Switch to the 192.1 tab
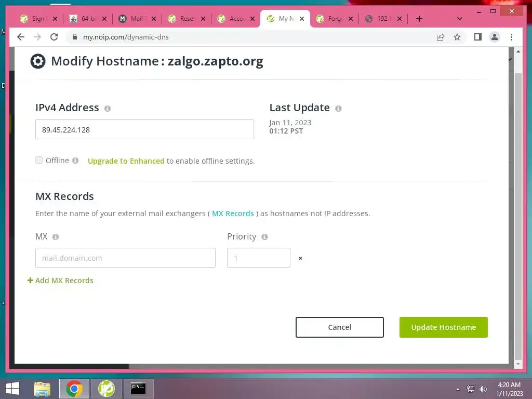Image resolution: width=532 pixels, height=399 pixels. pos(383,19)
